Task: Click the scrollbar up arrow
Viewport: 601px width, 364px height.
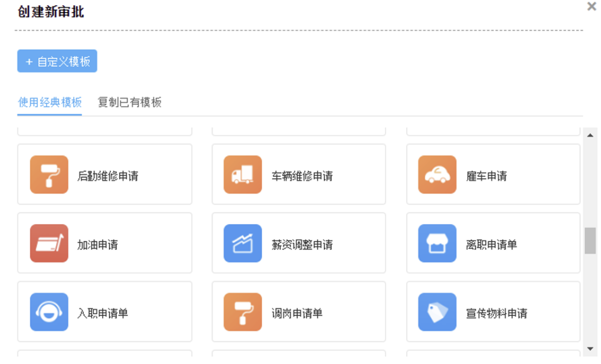Action: tap(590, 135)
